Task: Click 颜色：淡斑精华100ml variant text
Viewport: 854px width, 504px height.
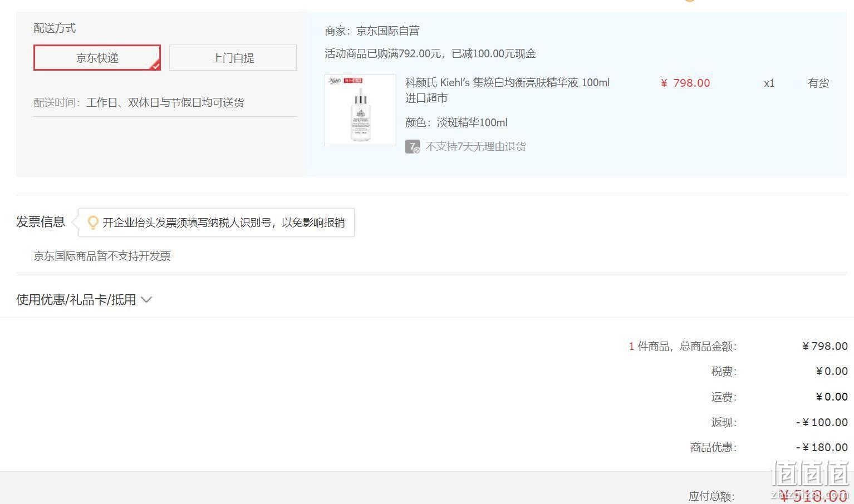Action: tap(457, 122)
